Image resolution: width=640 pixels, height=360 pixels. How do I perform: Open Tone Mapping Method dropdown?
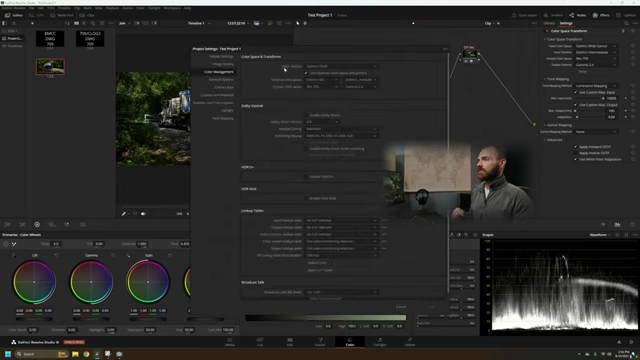[x=596, y=86]
